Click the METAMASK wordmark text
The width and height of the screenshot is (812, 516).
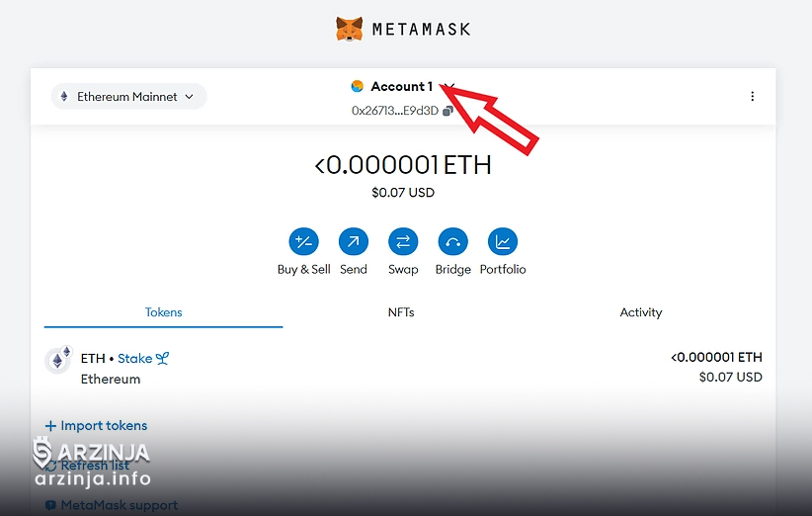pyautogui.click(x=421, y=29)
